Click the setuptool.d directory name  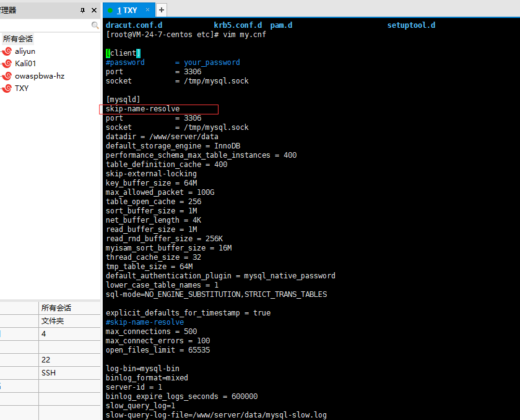coord(411,25)
